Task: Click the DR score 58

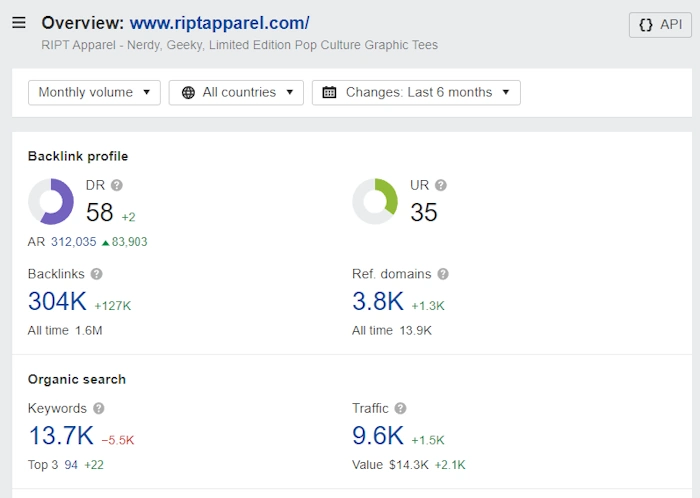Action: pyautogui.click(x=100, y=212)
